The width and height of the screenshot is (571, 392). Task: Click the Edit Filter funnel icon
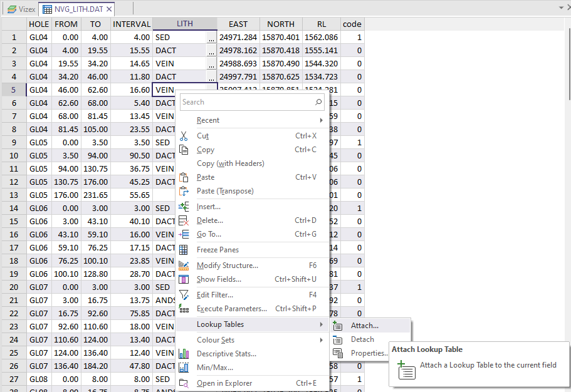pyautogui.click(x=184, y=295)
